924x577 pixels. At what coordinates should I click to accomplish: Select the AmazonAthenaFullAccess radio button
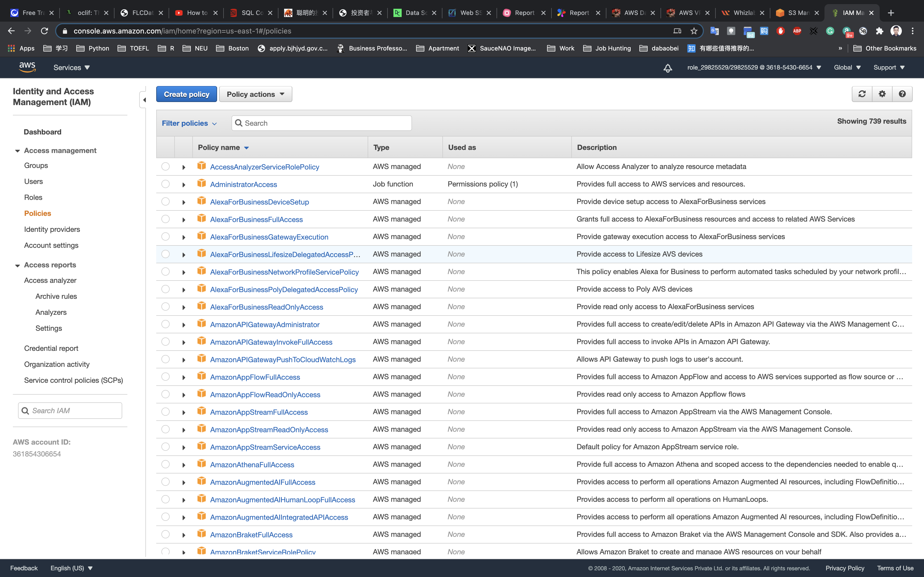165,464
